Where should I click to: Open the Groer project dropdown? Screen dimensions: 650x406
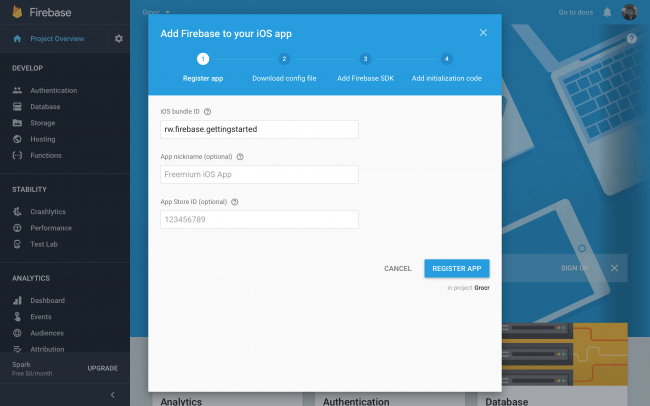tap(156, 12)
